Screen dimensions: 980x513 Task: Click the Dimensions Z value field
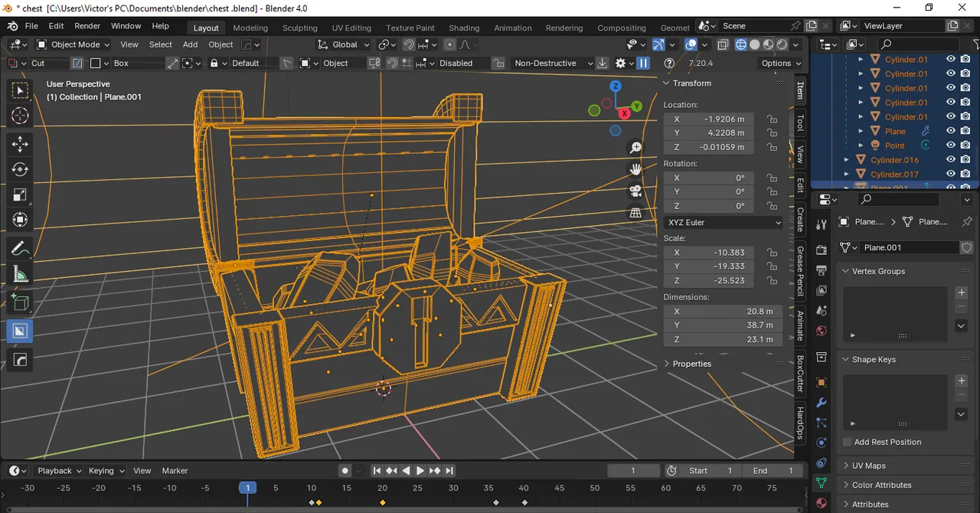724,339
